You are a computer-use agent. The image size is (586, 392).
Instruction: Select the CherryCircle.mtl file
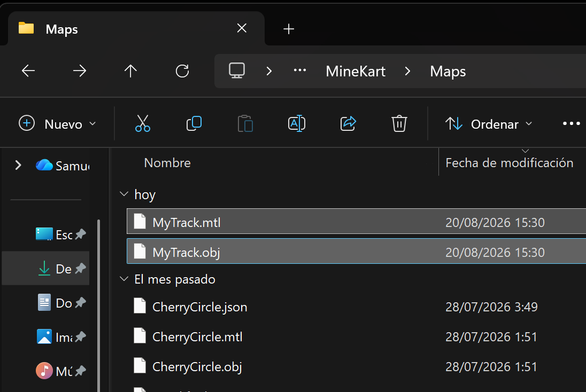click(357, 336)
